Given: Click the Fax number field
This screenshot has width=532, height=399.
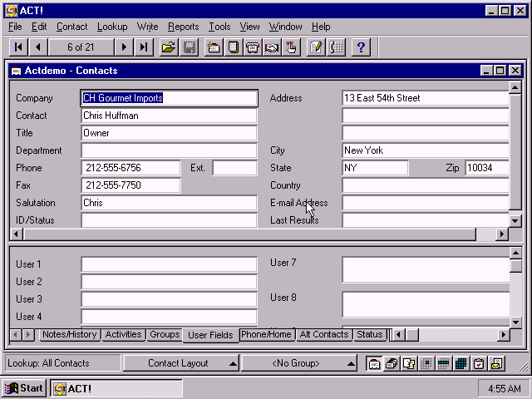Looking at the screenshot, I should (131, 185).
